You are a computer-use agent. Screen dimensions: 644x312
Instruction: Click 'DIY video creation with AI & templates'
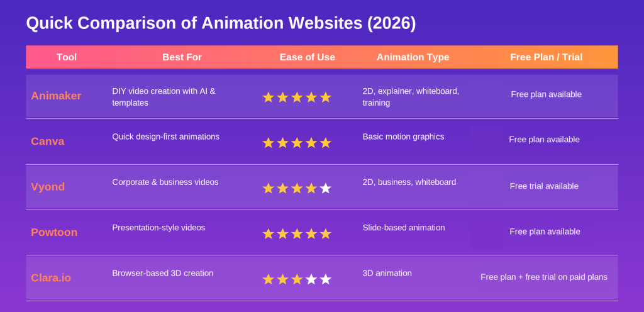pos(164,97)
